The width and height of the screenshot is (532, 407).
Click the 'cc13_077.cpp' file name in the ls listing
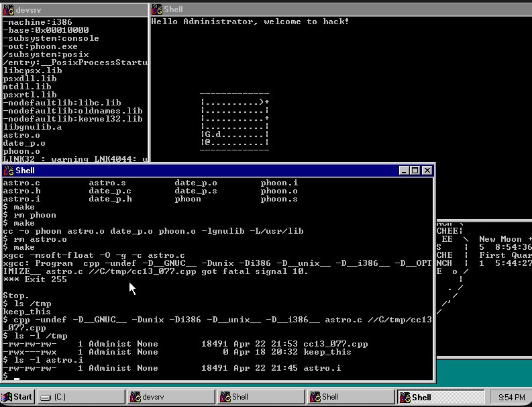coord(335,344)
